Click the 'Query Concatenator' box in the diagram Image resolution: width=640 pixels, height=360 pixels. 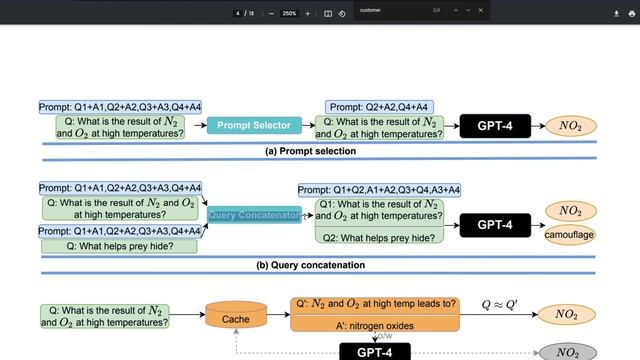[254, 215]
